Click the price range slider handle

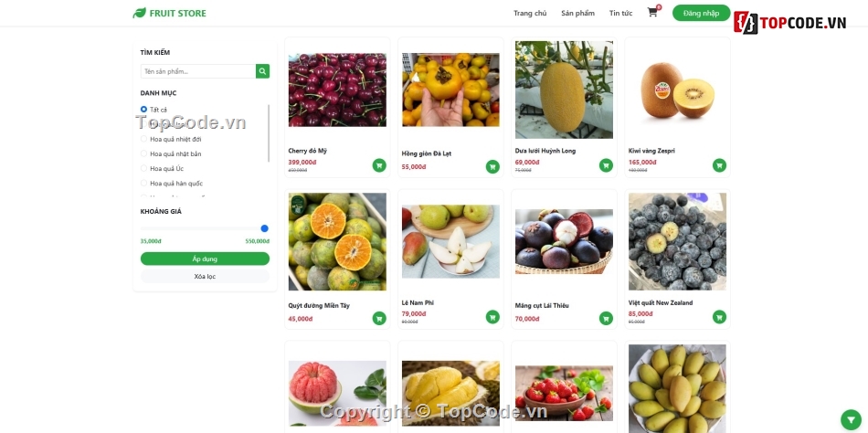[x=265, y=228]
